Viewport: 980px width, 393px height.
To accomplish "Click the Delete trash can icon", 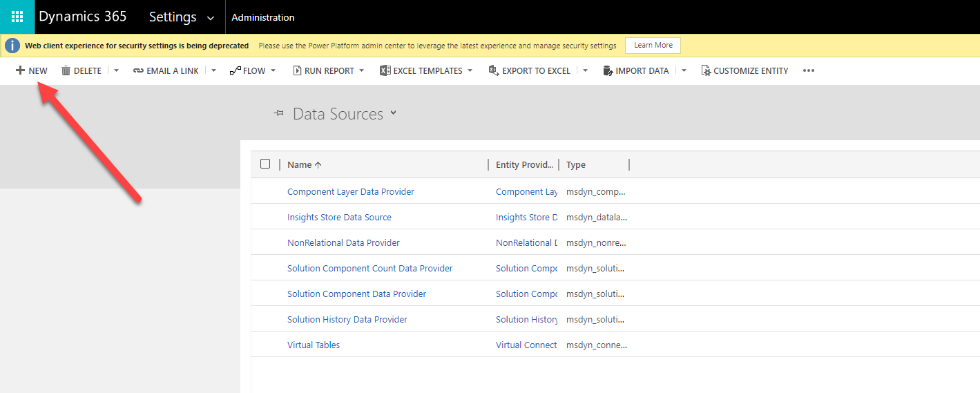I will click(66, 70).
